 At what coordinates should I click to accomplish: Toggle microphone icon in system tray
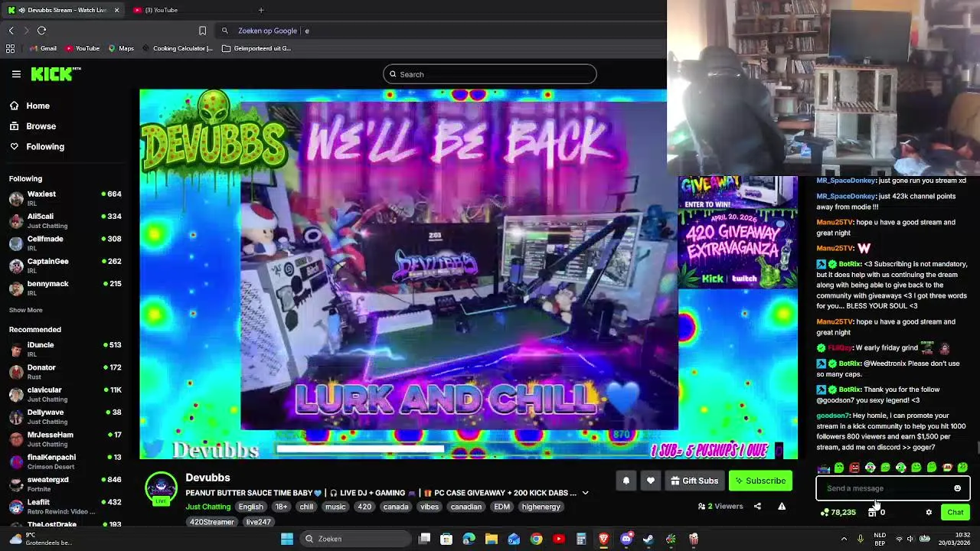(860, 539)
